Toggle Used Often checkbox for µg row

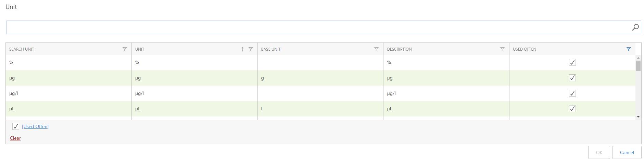572,78
